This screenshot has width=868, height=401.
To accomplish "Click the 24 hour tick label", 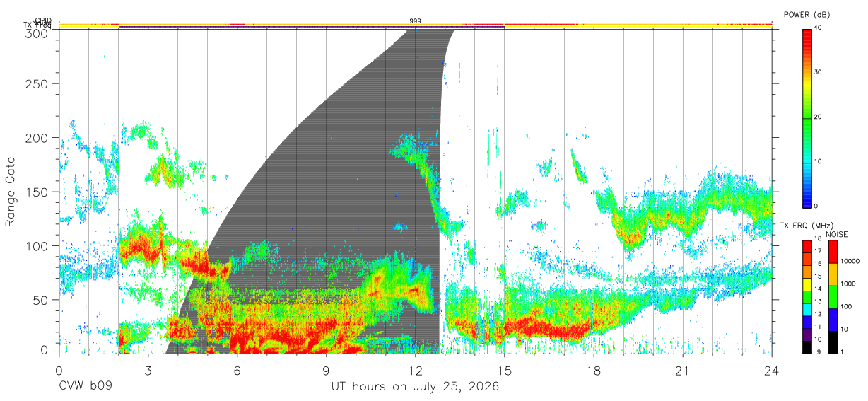I will pos(771,370).
